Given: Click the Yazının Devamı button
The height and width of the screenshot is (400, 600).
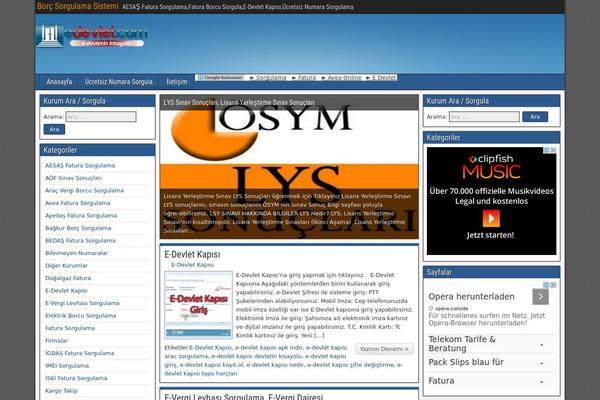Looking at the screenshot, I should pyautogui.click(x=384, y=349).
